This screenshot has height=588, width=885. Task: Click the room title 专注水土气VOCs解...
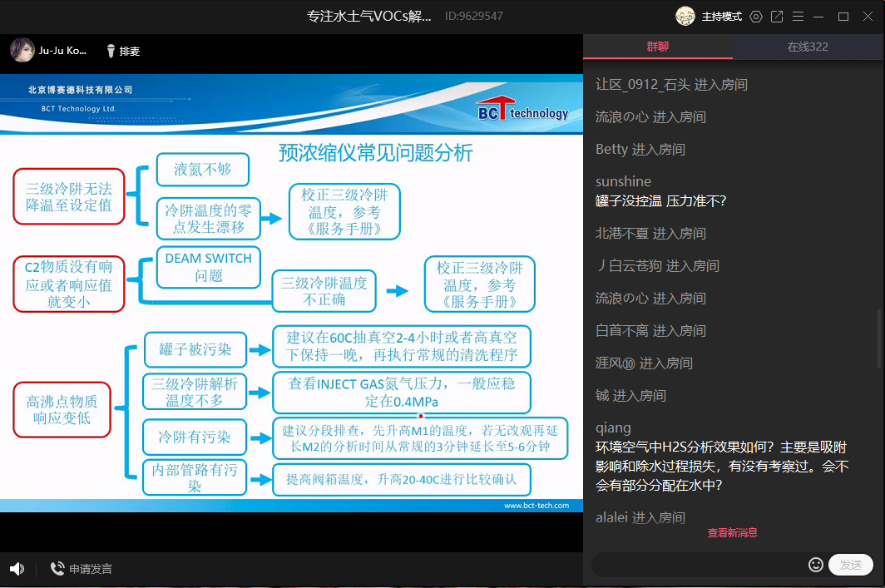[369, 17]
